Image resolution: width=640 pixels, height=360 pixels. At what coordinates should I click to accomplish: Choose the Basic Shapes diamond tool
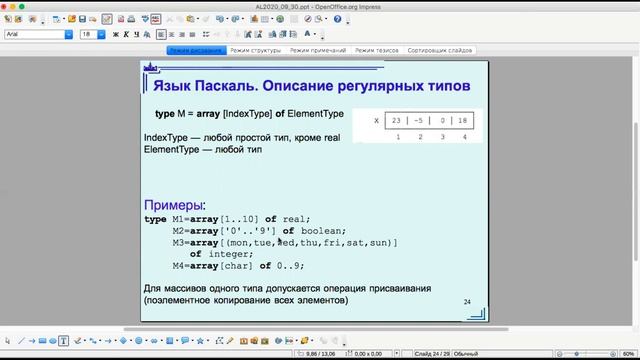123,341
